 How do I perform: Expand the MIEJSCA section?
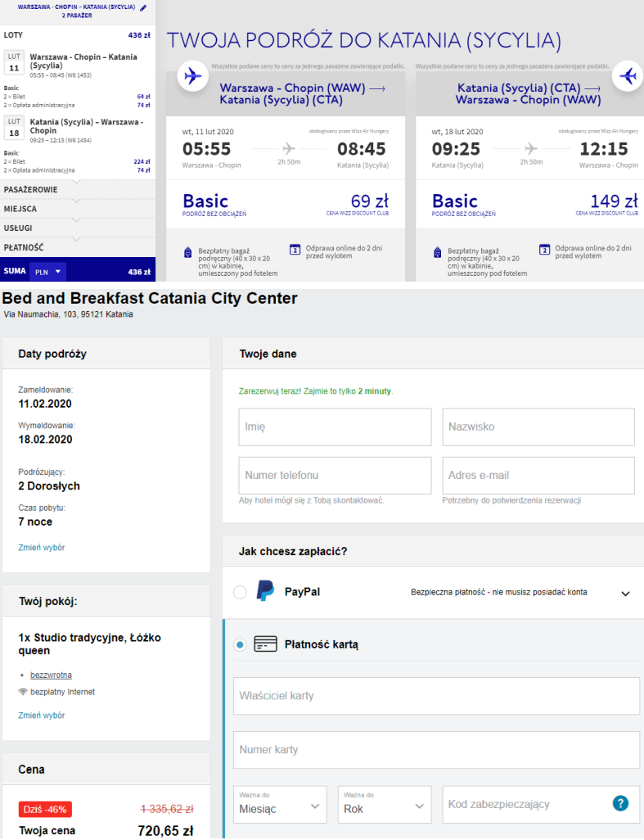(78, 209)
